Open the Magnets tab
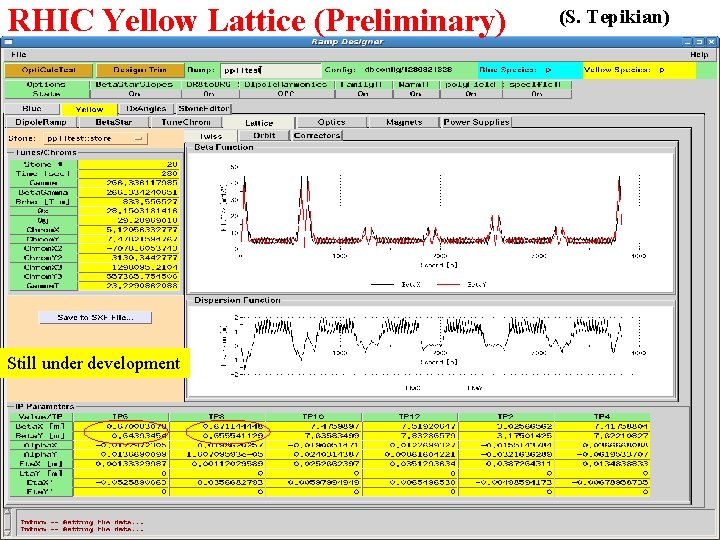Viewport: 720px width, 540px height. [x=404, y=122]
